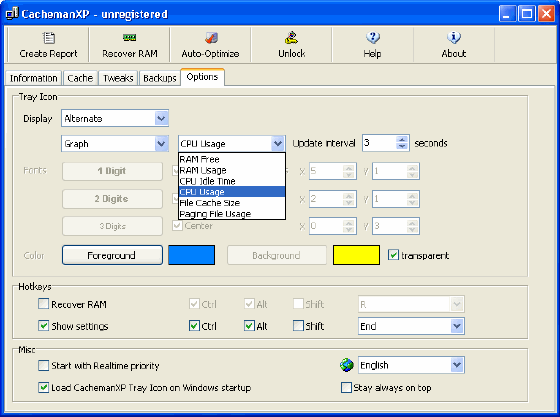Viewport: 560px width, 417px height.
Task: Collapse the CPU Usage dropdown list
Action: click(278, 144)
